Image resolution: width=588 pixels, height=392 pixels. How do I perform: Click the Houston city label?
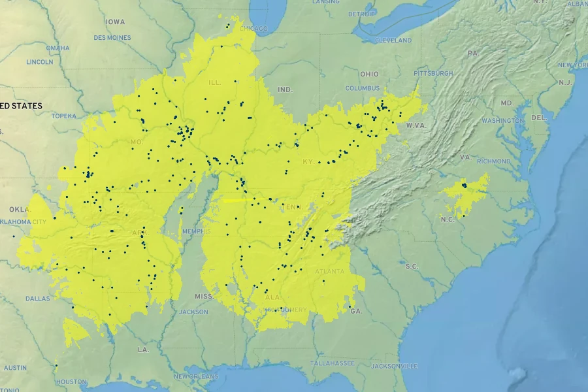(71, 382)
